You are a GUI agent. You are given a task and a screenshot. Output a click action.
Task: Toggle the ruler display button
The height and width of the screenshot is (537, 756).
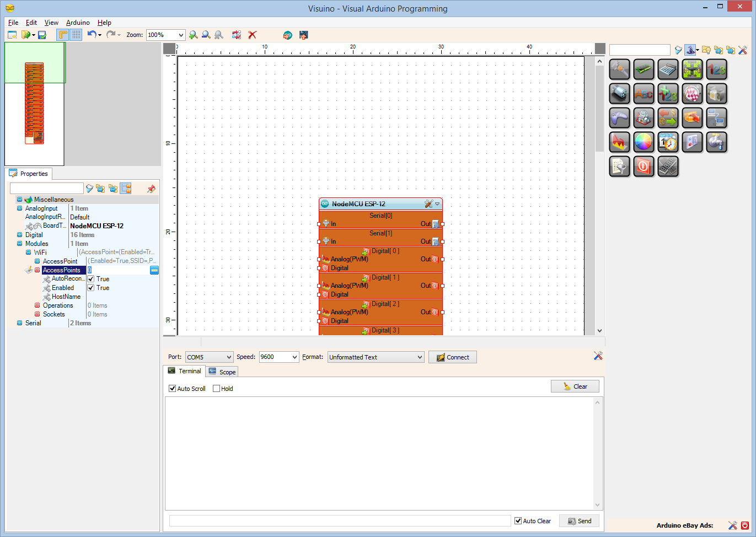pyautogui.click(x=63, y=35)
